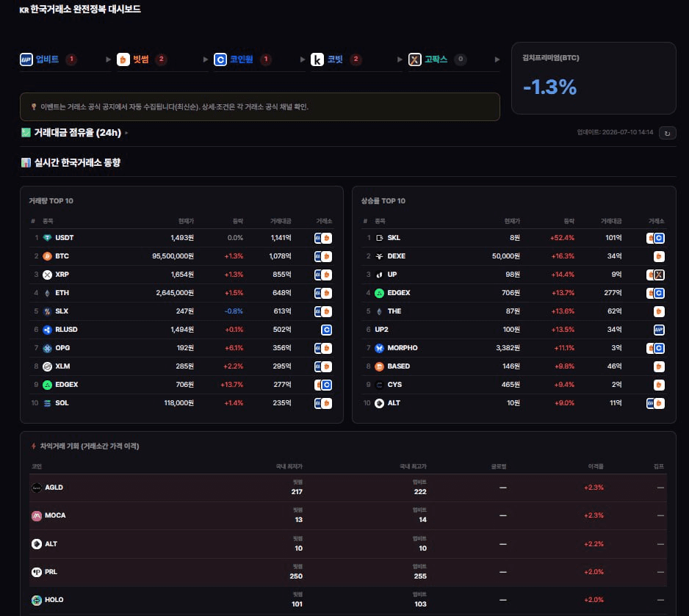689x616 pixels.
Task: Click the MOCA coin icon in arbitrage table
Action: (37, 516)
